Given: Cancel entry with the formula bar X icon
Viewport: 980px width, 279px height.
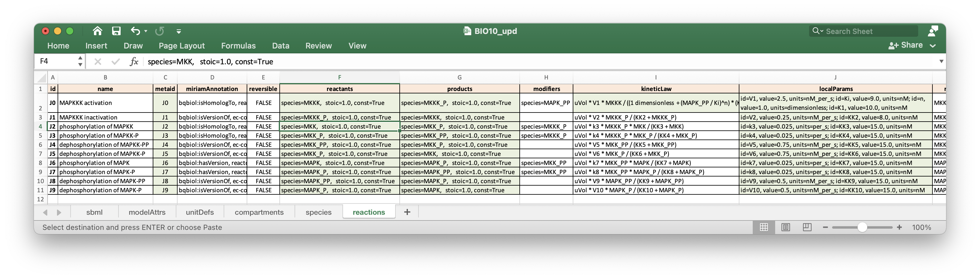Looking at the screenshot, I should tap(98, 61).
